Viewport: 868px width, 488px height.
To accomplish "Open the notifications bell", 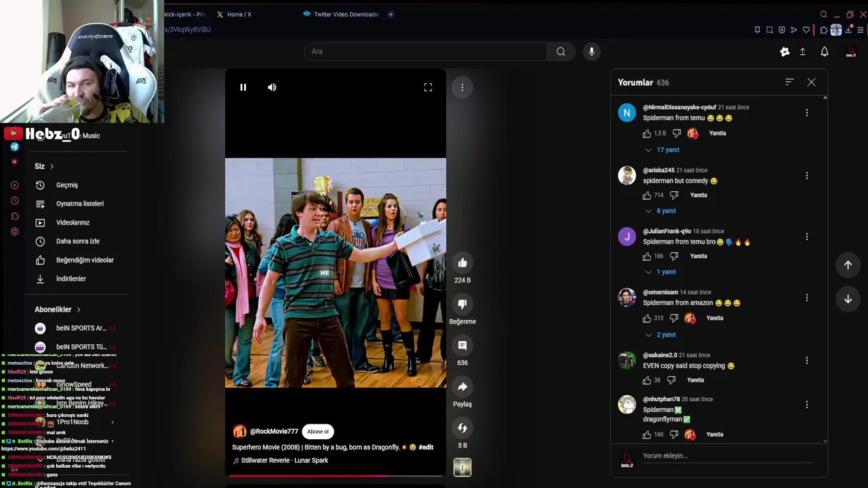I will (825, 52).
